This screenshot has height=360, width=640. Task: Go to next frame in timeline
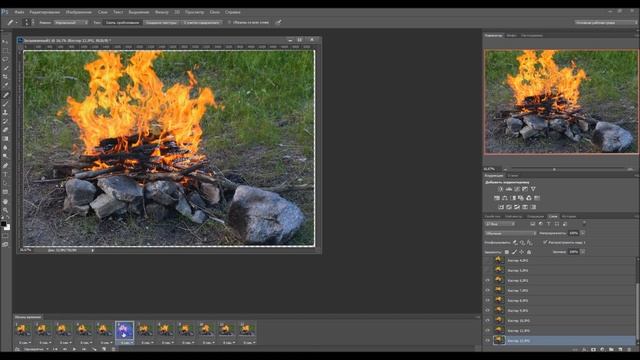click(84, 349)
